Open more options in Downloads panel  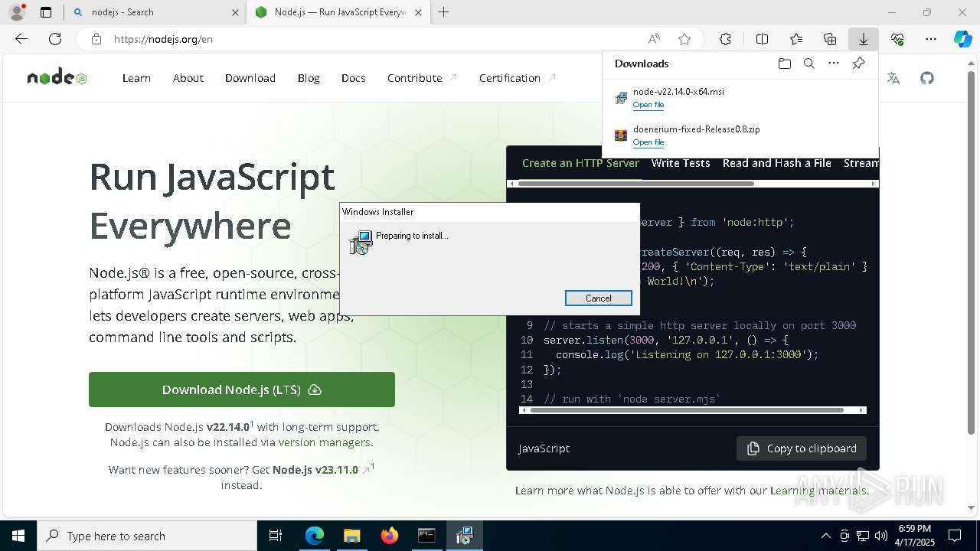834,64
